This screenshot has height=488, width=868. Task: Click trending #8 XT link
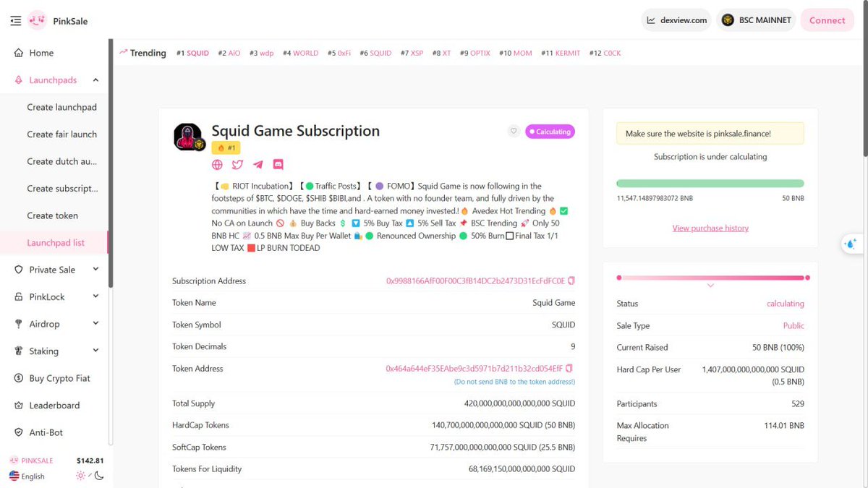[441, 53]
